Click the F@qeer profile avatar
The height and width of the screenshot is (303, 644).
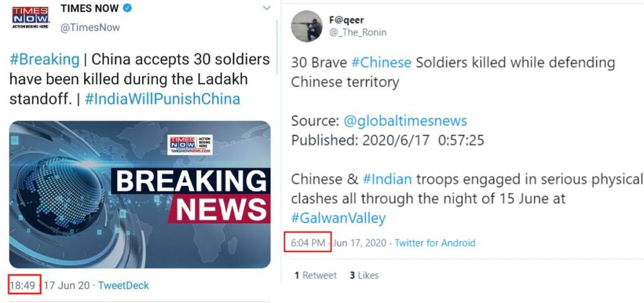click(307, 26)
